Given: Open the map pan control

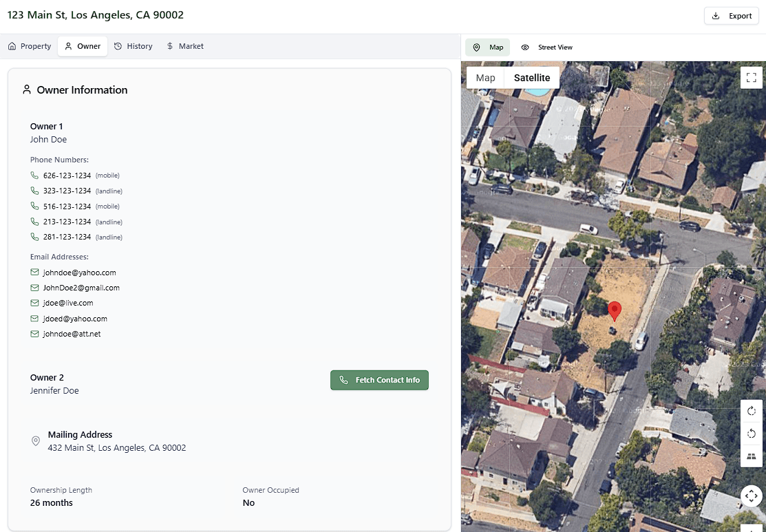Looking at the screenshot, I should [751, 496].
